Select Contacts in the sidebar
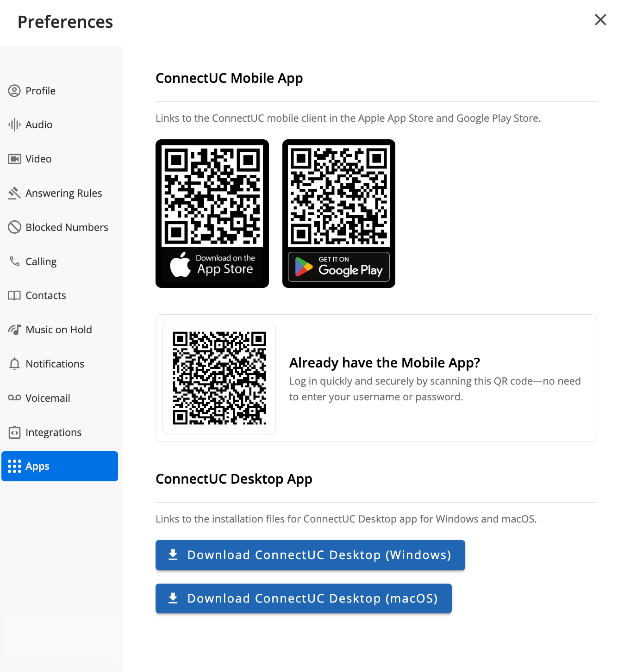 point(60,295)
